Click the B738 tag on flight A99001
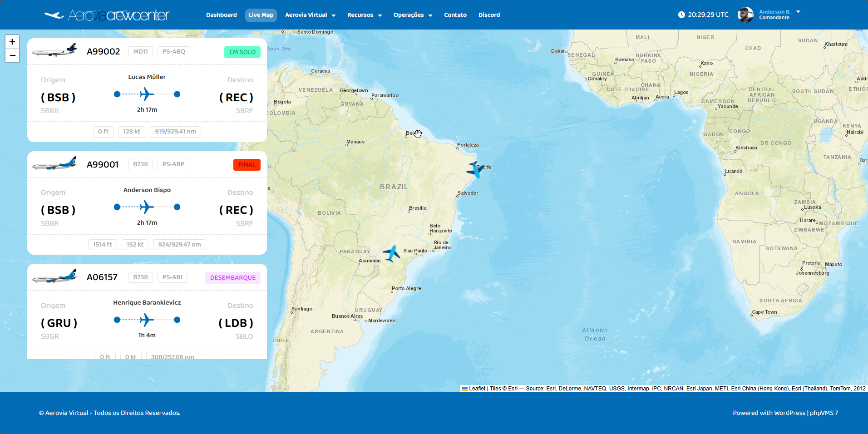The height and width of the screenshot is (434, 868). 141,164
